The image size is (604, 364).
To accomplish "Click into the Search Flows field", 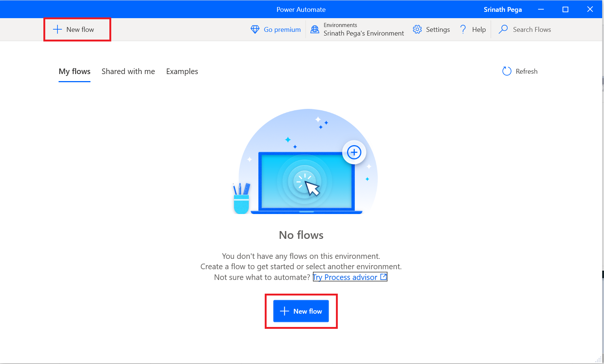I will pyautogui.click(x=532, y=30).
